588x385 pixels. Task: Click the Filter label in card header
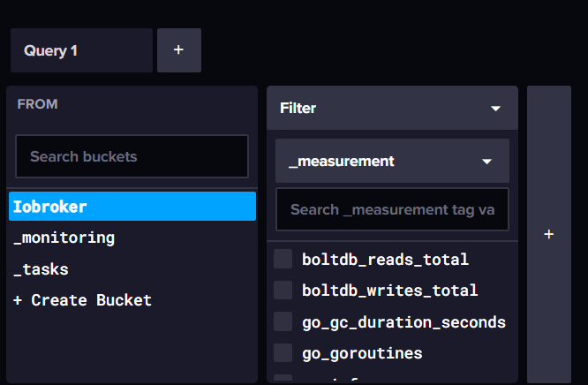click(298, 108)
